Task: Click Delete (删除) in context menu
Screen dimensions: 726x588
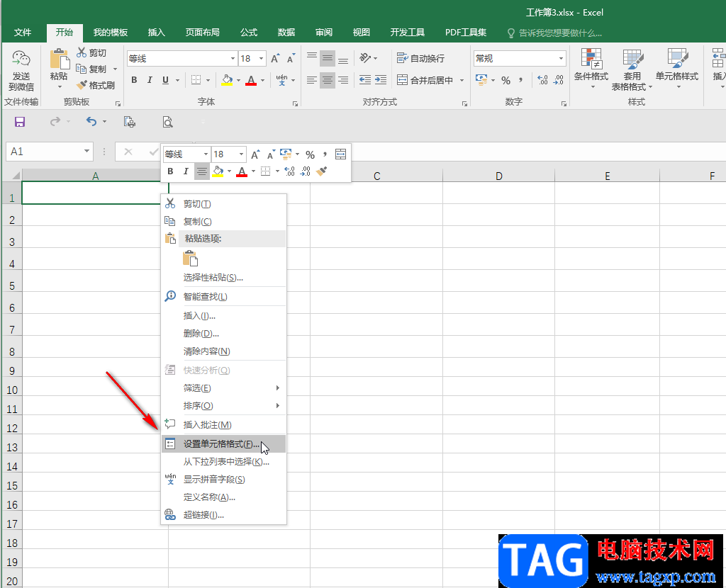Action: (223, 334)
